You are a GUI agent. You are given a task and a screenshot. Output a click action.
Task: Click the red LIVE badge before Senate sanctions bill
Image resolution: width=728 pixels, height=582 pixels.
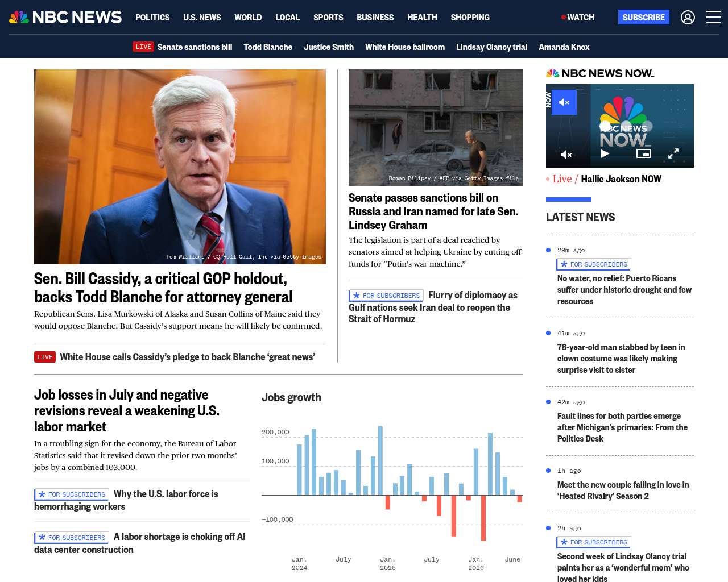click(143, 47)
